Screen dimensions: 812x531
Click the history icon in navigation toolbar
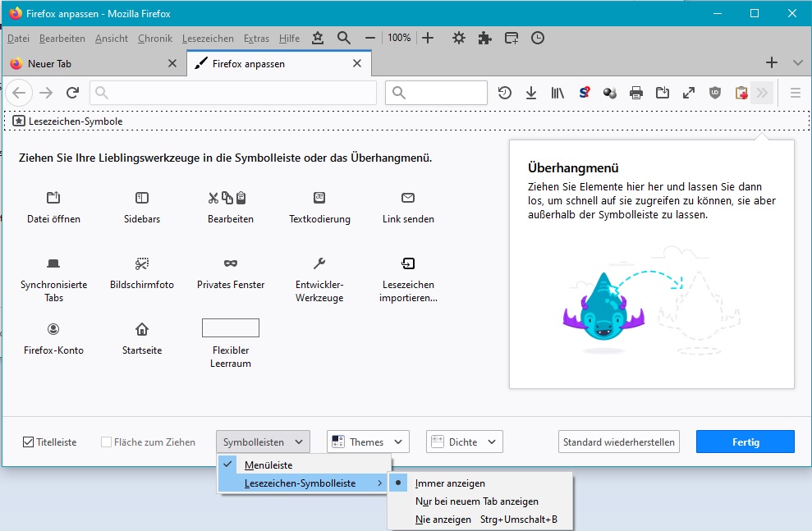(x=504, y=93)
